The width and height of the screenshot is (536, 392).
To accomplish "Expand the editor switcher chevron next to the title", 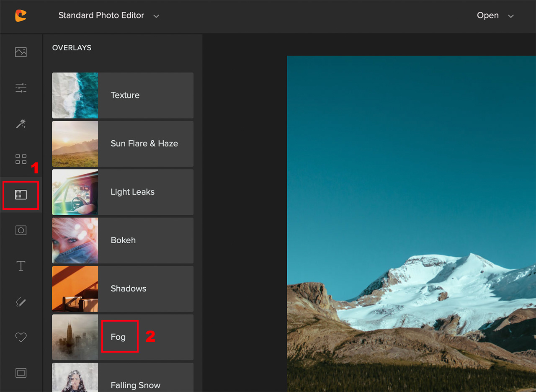I will pyautogui.click(x=156, y=16).
